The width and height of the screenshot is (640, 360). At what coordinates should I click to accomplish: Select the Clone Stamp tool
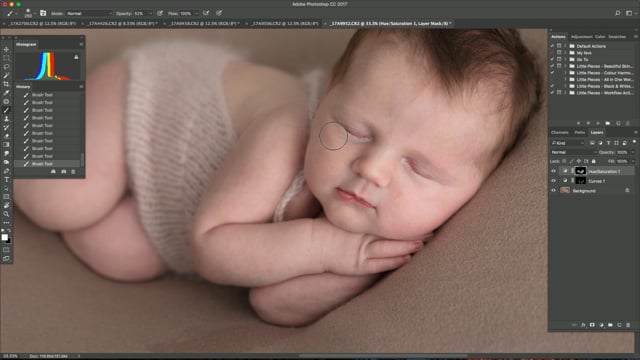pyautogui.click(x=6, y=119)
